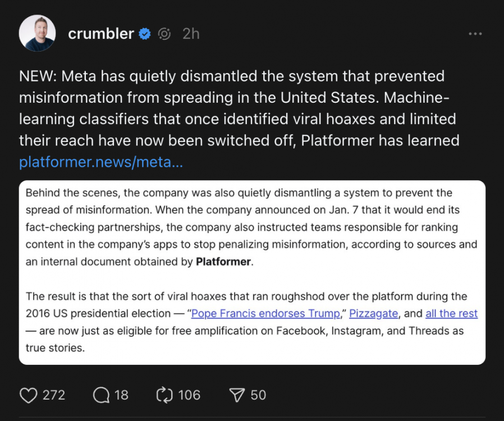Click the 2h post timestamp
Image resolution: width=504 pixels, height=421 pixels.
pyautogui.click(x=191, y=34)
